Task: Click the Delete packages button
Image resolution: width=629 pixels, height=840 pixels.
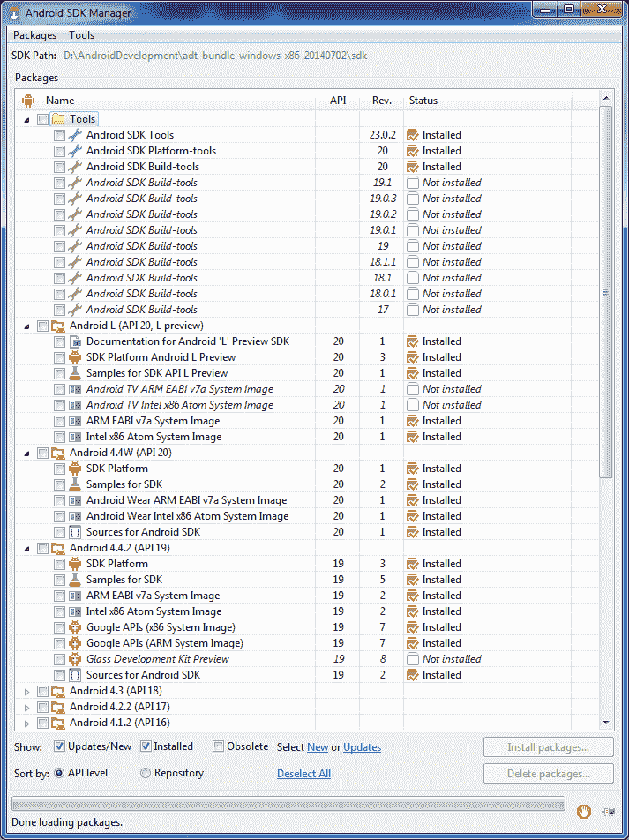Action: 549,774
